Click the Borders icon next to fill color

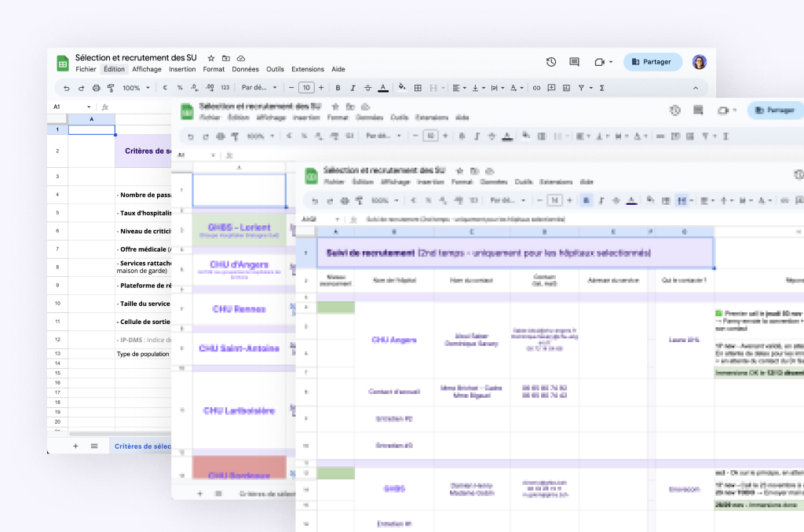click(x=418, y=88)
